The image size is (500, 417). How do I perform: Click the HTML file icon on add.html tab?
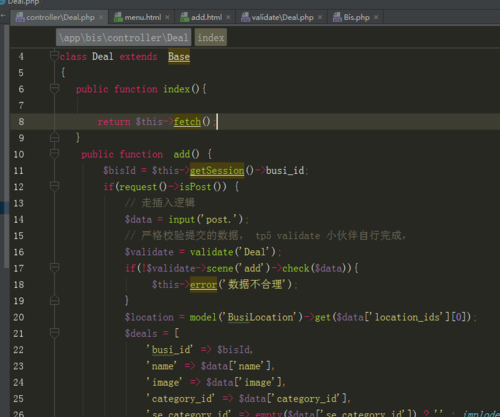185,17
